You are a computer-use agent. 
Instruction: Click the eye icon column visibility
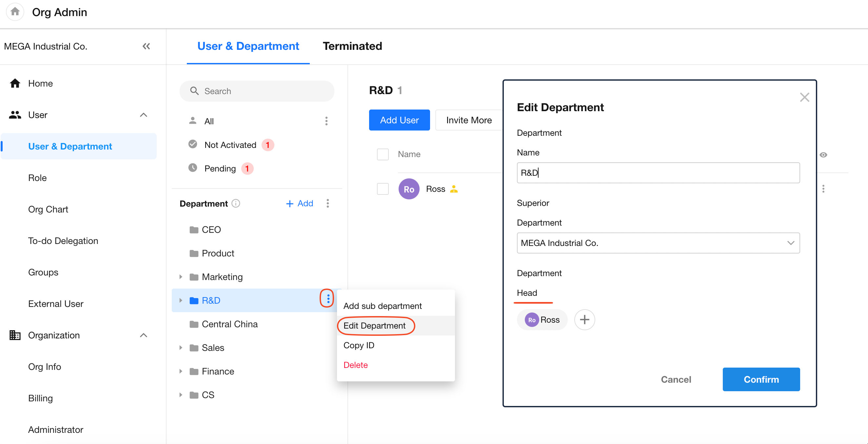pyautogui.click(x=823, y=155)
